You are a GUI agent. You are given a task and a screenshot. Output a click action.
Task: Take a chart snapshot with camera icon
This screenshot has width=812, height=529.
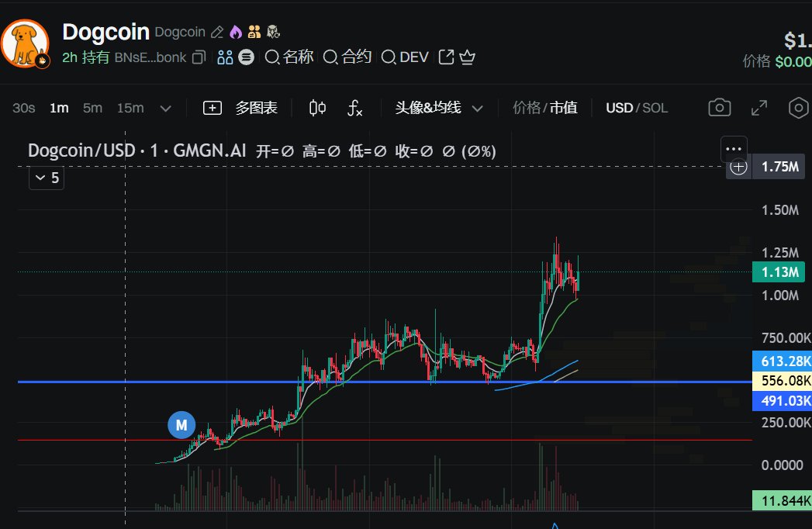coord(720,108)
